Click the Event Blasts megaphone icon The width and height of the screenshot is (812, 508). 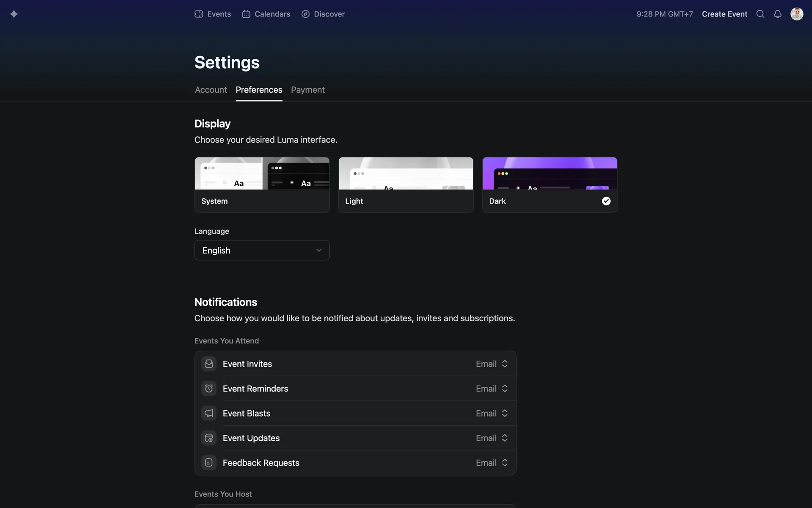tap(208, 413)
